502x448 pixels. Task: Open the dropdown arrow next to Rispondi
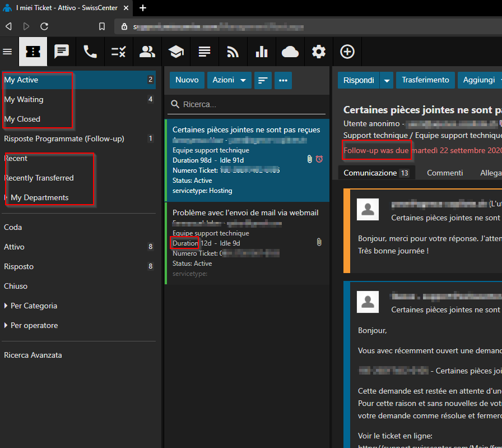click(387, 80)
